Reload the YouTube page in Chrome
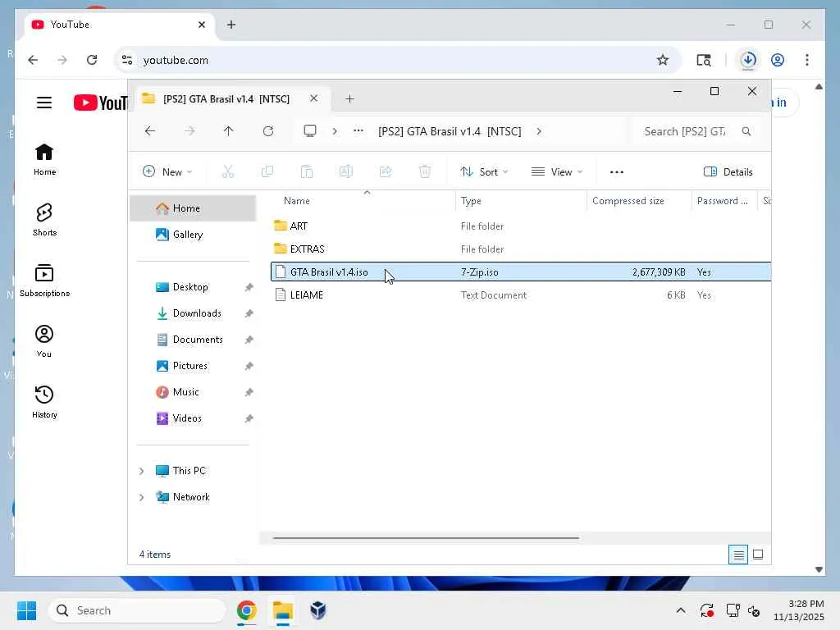The height and width of the screenshot is (630, 840). pos(92,60)
